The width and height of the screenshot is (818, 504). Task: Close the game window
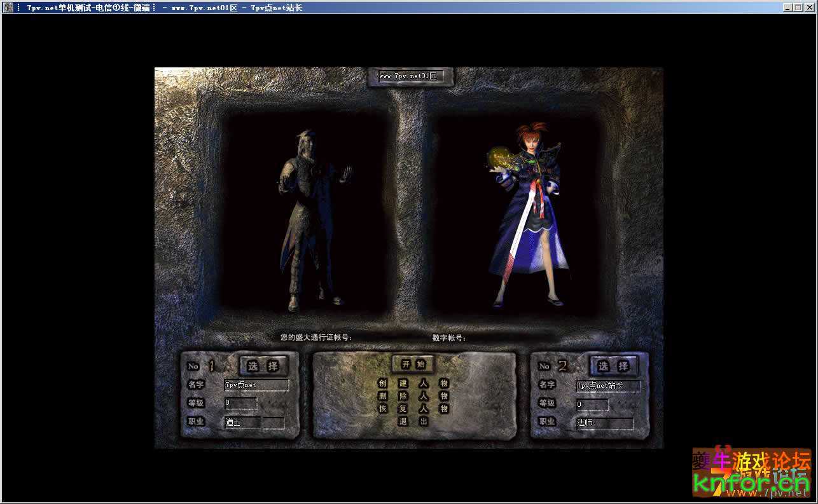(809, 8)
